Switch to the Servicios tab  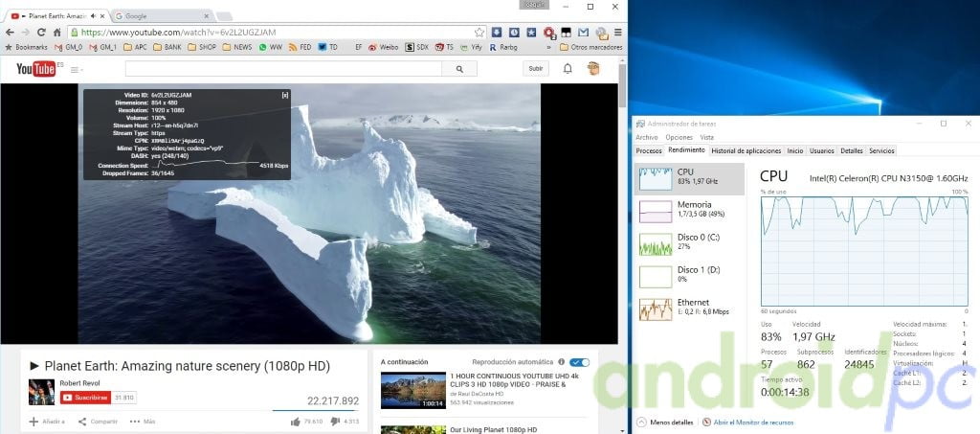click(x=881, y=150)
